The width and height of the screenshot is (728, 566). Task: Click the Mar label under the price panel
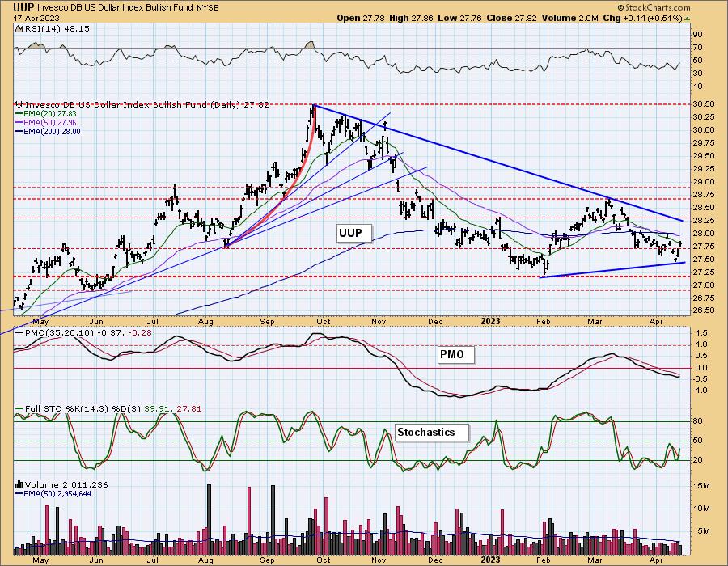(595, 322)
